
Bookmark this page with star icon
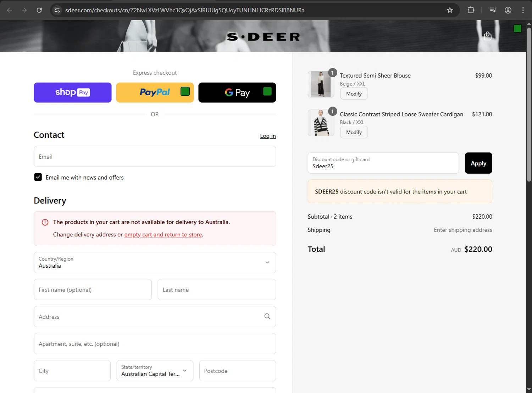point(450,10)
